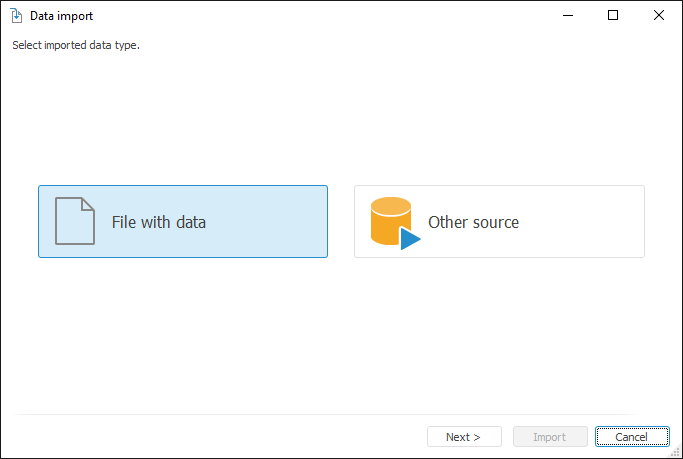Maximize the Data import window

[x=613, y=16]
